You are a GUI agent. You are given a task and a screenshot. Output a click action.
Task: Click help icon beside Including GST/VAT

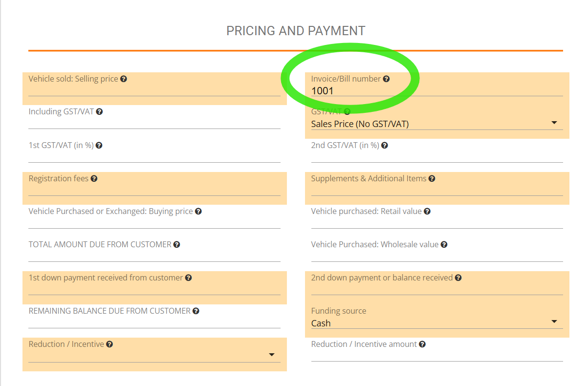99,111
